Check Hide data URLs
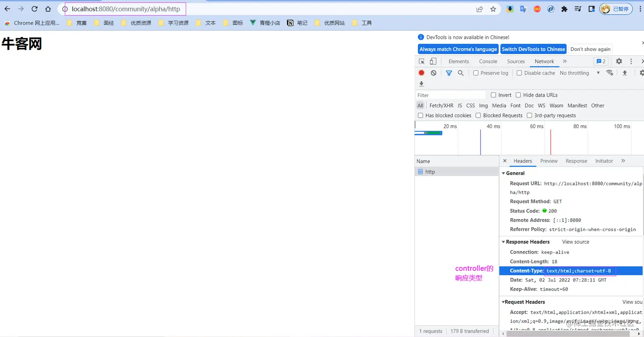 point(518,95)
